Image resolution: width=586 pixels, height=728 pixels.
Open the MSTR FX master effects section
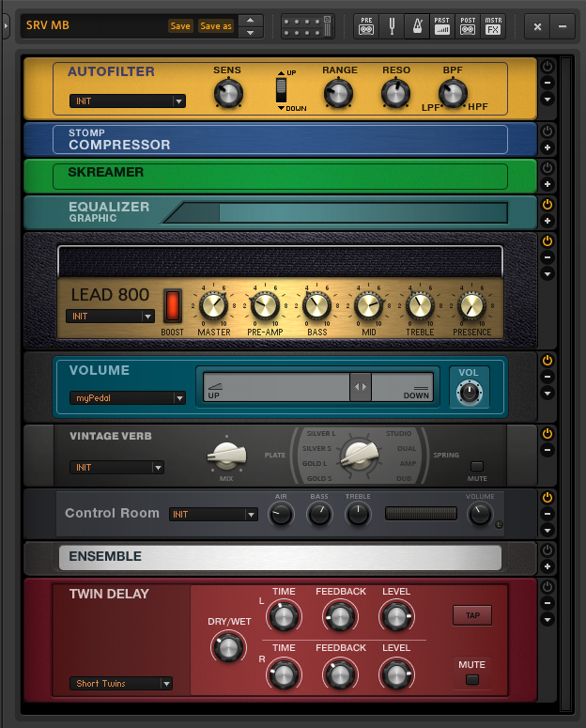coord(493,26)
